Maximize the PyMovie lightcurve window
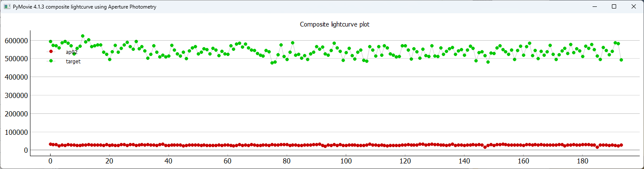 [614, 6]
